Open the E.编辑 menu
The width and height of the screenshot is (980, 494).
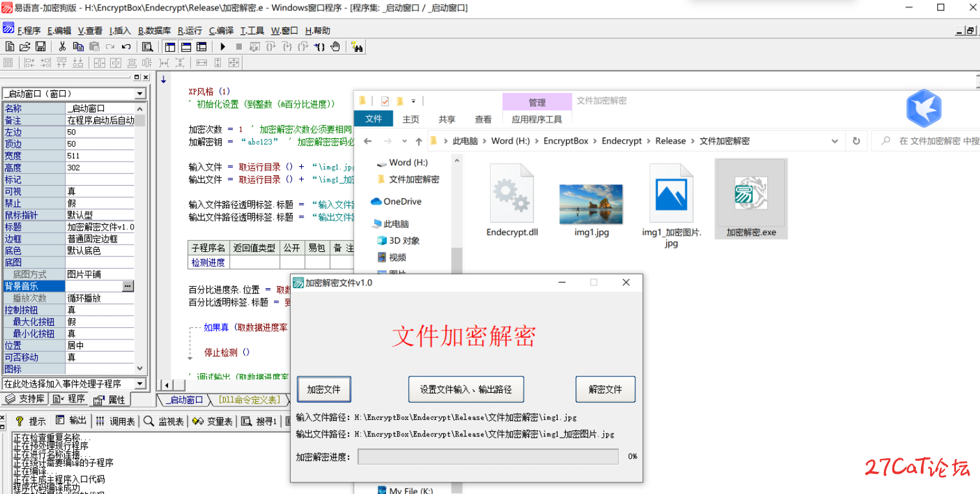click(59, 31)
